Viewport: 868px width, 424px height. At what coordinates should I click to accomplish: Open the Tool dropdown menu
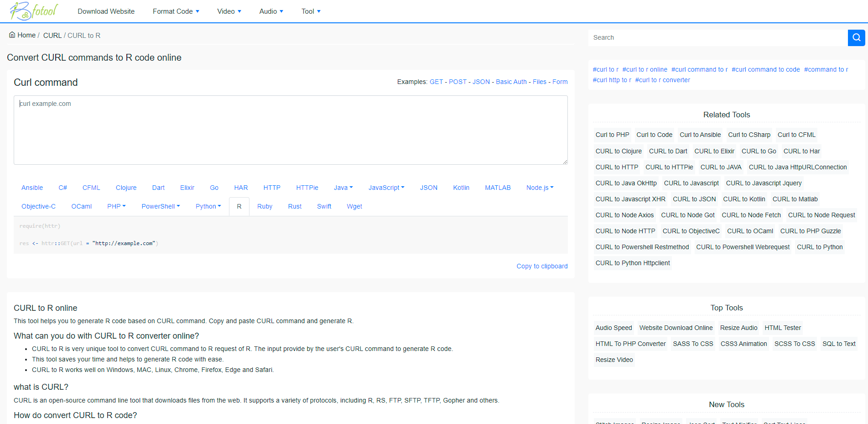tap(311, 11)
